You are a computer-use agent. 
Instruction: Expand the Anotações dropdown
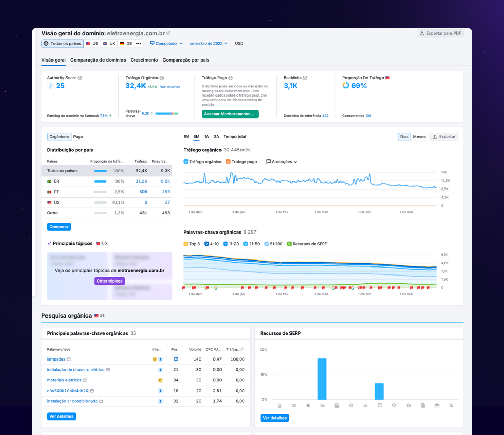[282, 162]
